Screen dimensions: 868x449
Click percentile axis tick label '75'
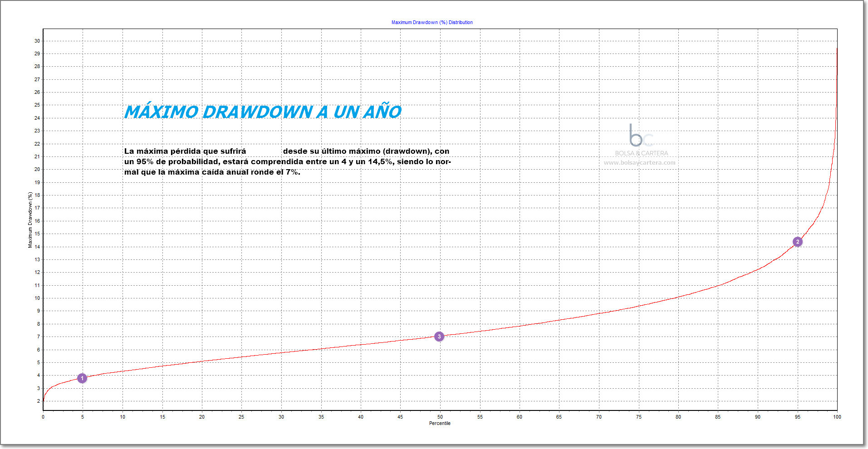tap(639, 417)
